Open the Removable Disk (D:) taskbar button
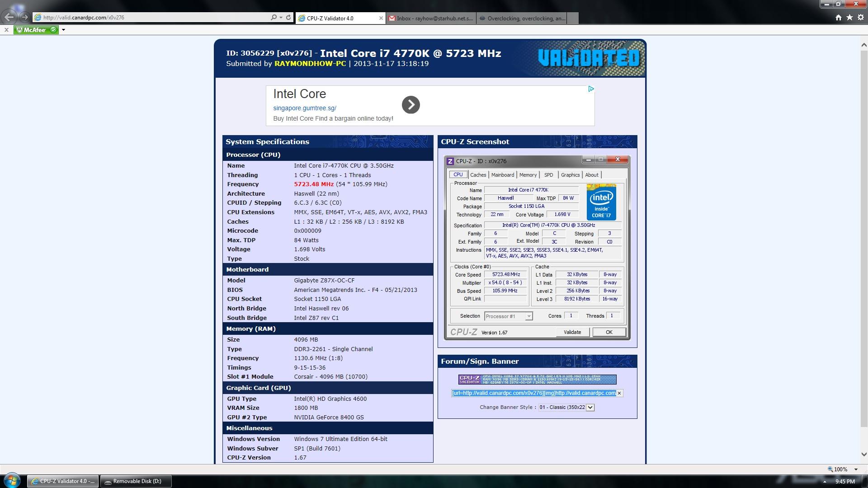The height and width of the screenshot is (488, 868). 136,481
